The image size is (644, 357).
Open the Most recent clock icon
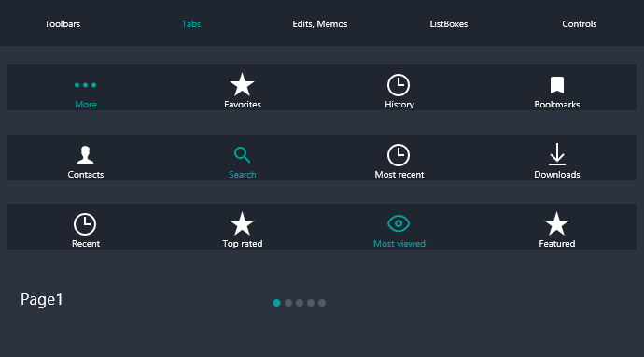(399, 154)
